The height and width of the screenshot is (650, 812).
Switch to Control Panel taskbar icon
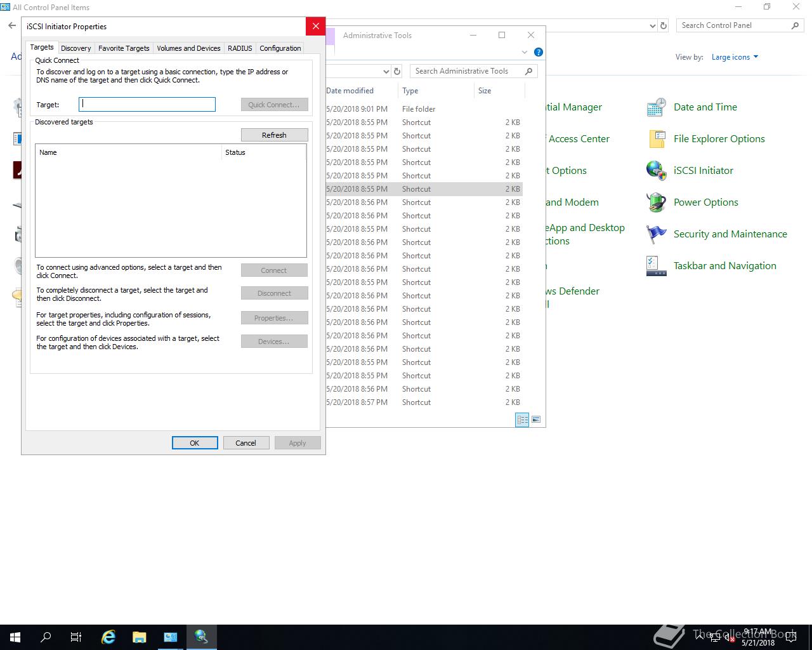(x=171, y=637)
